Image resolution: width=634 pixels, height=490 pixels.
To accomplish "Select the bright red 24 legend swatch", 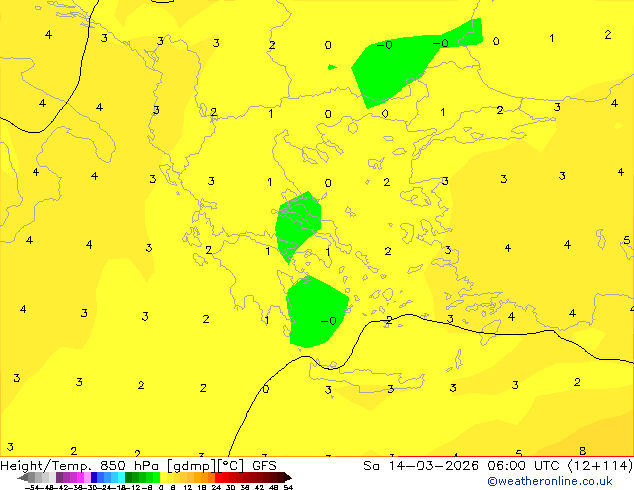I will pos(218,477).
